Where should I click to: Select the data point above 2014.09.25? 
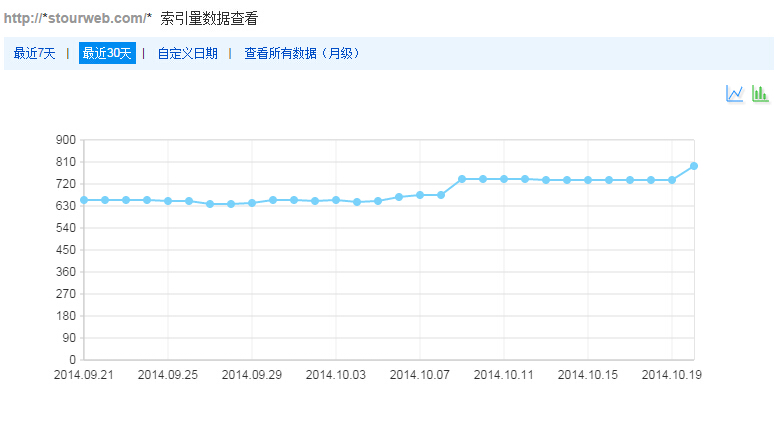click(x=168, y=201)
